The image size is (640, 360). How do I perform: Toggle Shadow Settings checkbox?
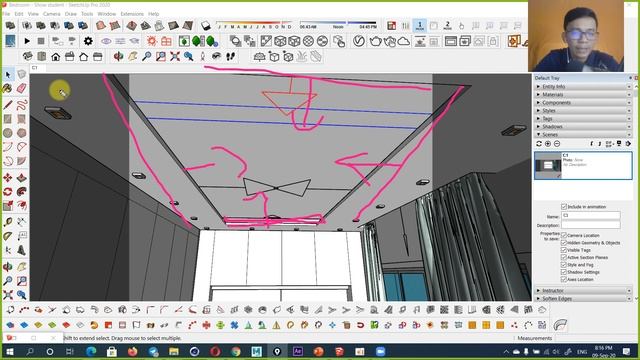point(564,272)
